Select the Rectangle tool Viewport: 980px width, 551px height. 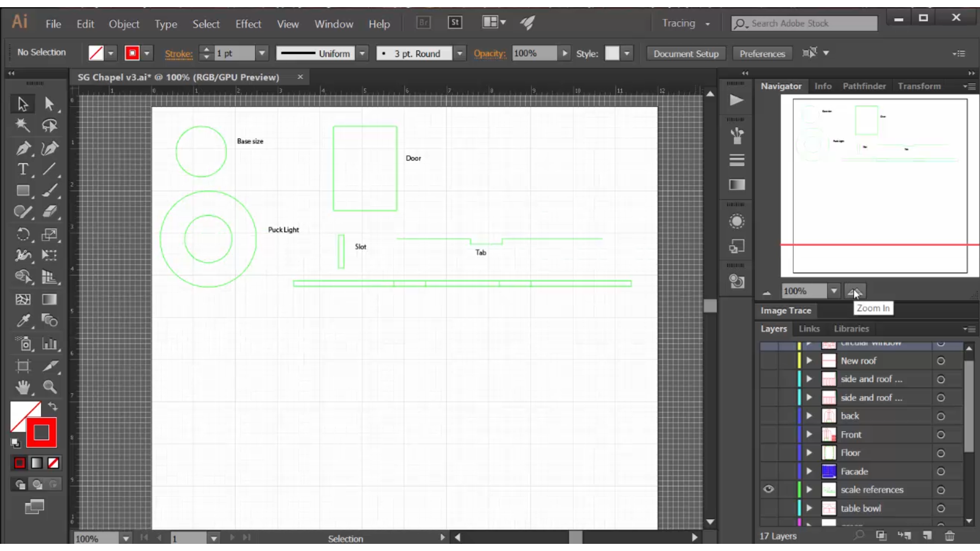click(x=22, y=190)
